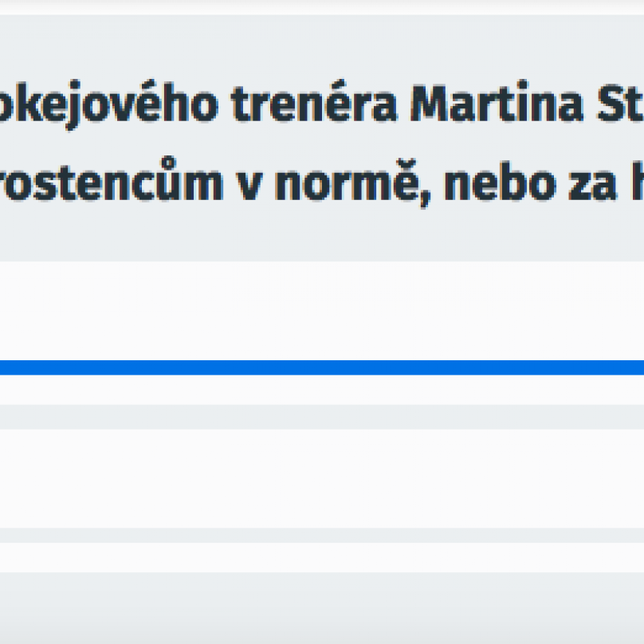Click the gray footer area at the bottom
Screen dimensions: 644x644
(322, 608)
